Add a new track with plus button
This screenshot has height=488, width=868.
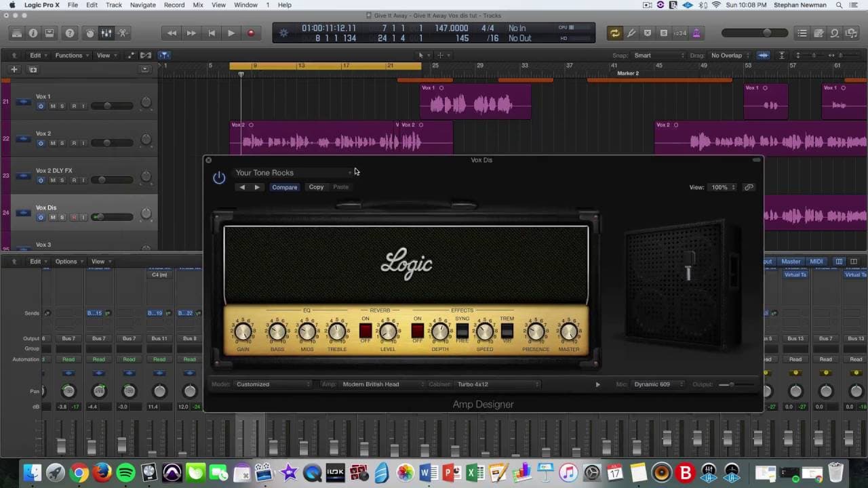(14, 69)
